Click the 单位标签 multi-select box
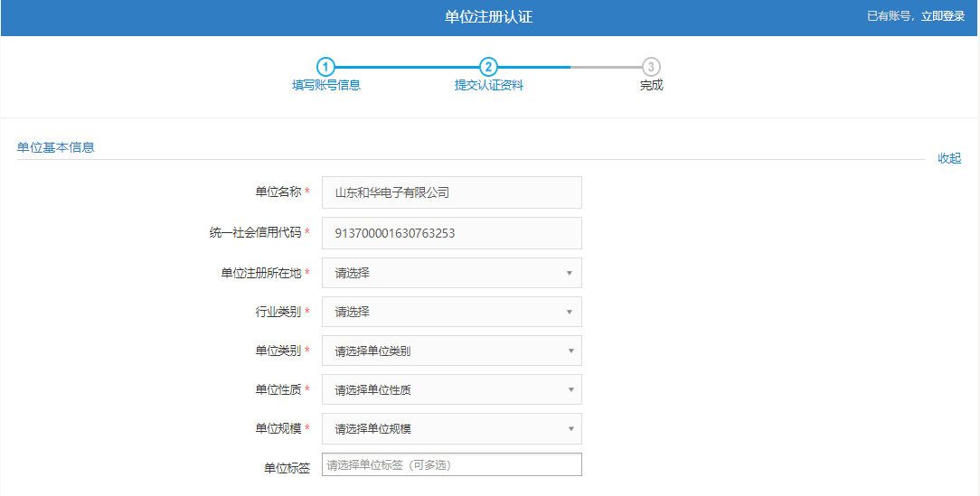980x496 pixels. [x=451, y=465]
